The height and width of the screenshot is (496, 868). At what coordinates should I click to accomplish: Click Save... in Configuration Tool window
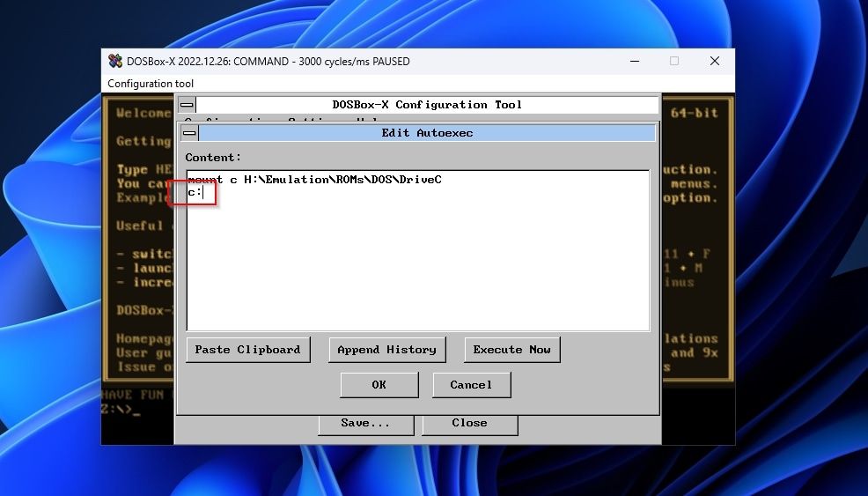(365, 424)
